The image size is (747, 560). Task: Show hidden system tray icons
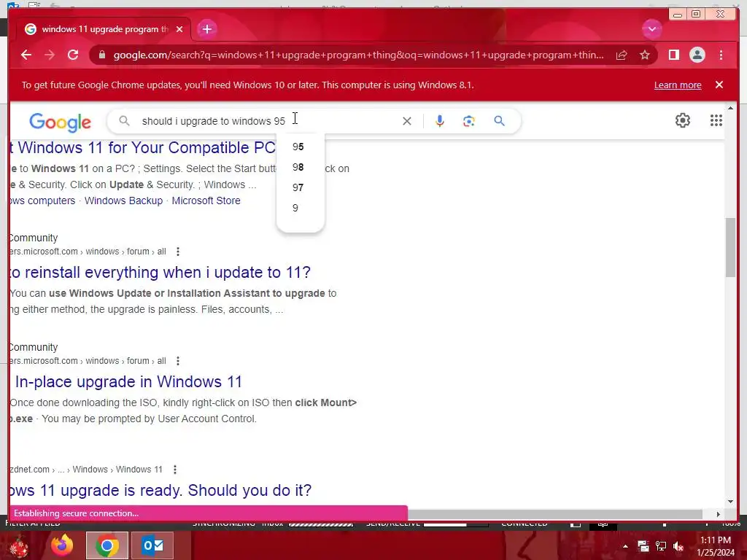[x=625, y=546]
